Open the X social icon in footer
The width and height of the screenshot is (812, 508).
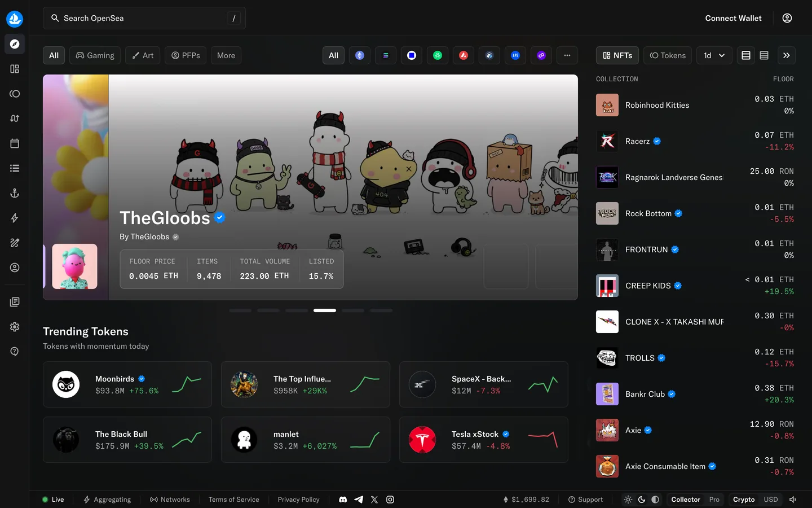pyautogui.click(x=374, y=500)
